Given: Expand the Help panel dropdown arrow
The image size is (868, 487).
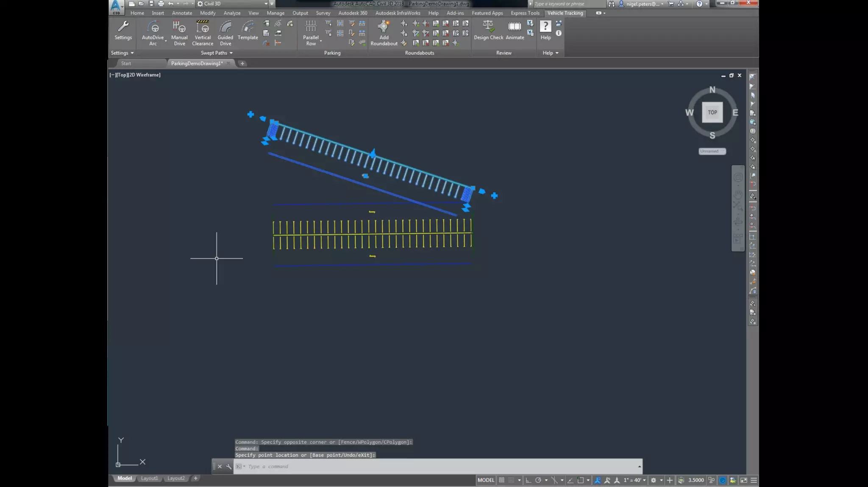Looking at the screenshot, I should (557, 53).
